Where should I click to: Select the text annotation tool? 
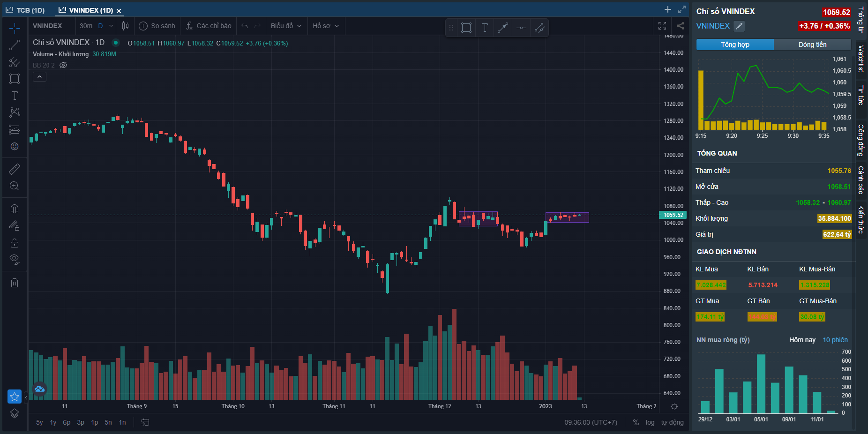click(x=15, y=96)
